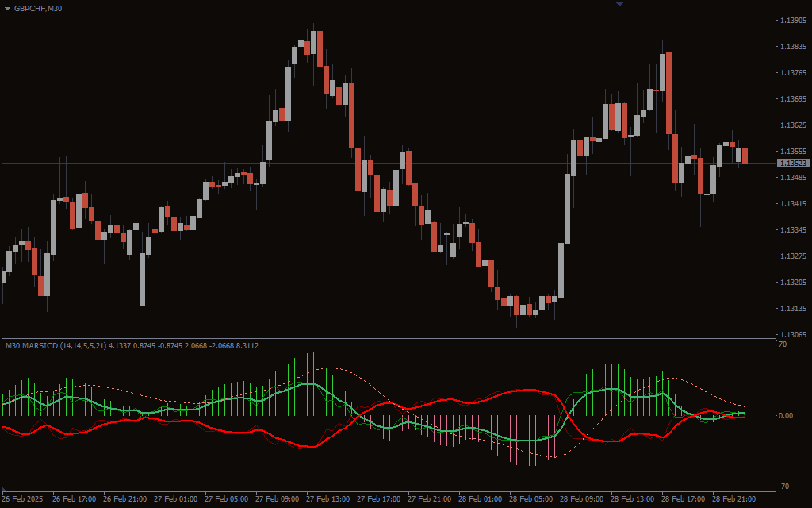Viewport: 812px width, 508px height.
Task: Click the small scroll marker at bottom-left corner
Action: tap(5, 487)
